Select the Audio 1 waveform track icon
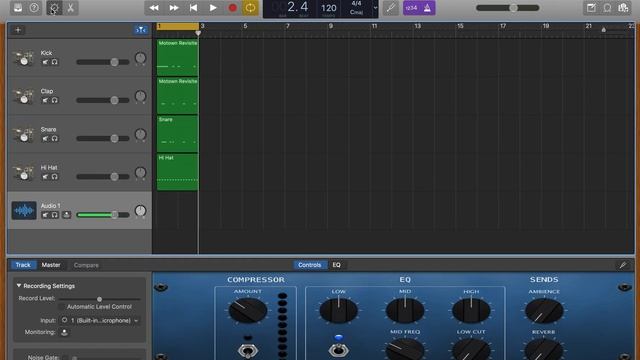Viewport: 640px width, 360px height. click(x=24, y=211)
